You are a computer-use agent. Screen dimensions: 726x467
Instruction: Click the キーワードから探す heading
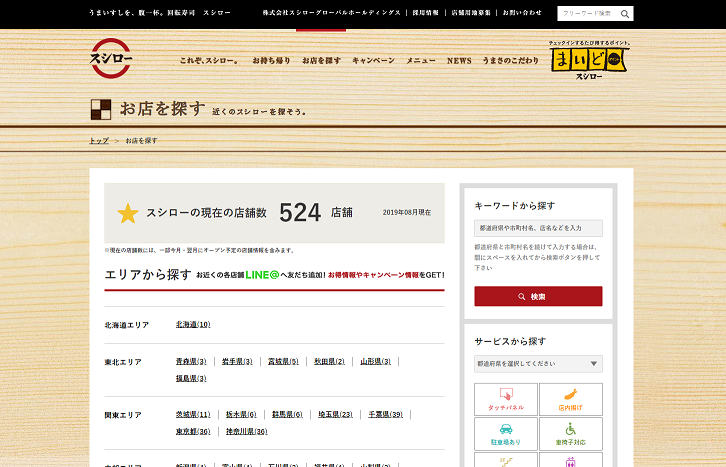click(x=514, y=206)
